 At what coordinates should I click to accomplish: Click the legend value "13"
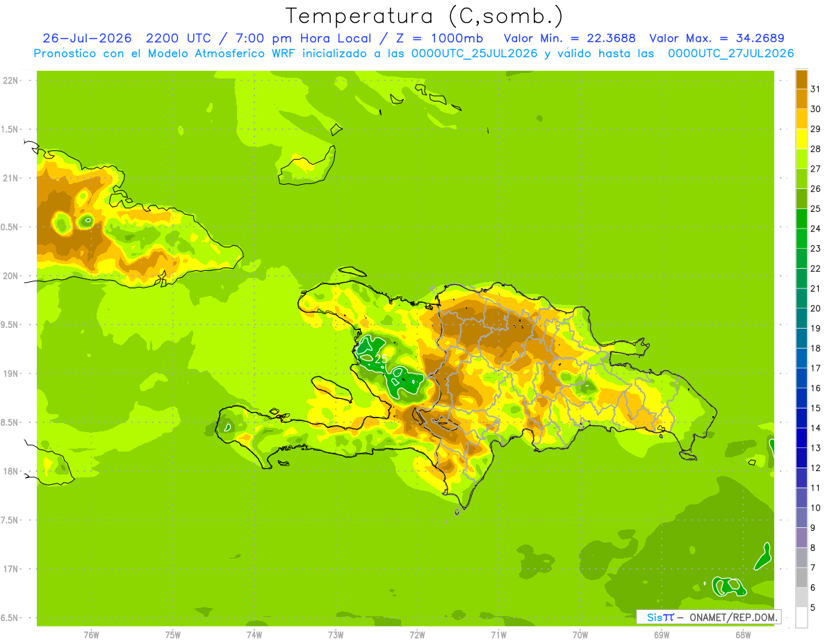[815, 448]
